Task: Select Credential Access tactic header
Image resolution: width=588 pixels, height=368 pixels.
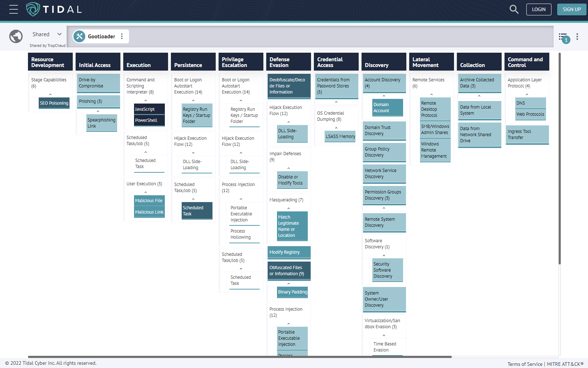Action: 336,62
